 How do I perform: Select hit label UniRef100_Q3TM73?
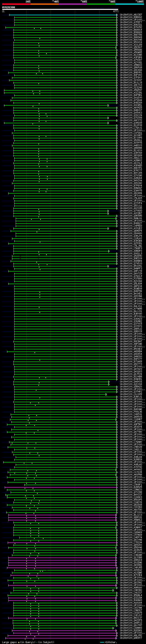coord(131,326)
